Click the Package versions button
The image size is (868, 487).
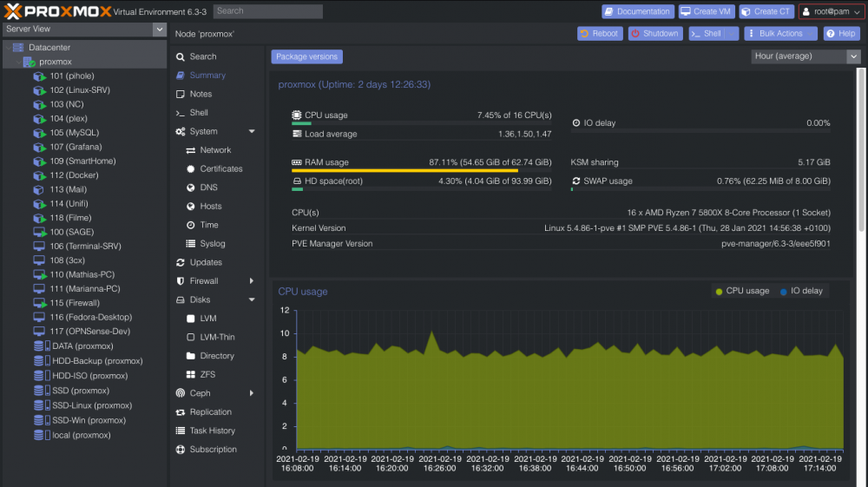[306, 57]
